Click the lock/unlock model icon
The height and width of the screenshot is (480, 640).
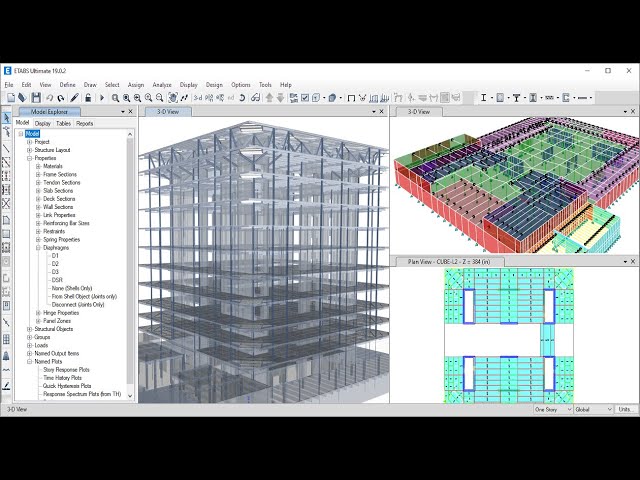[x=88, y=98]
